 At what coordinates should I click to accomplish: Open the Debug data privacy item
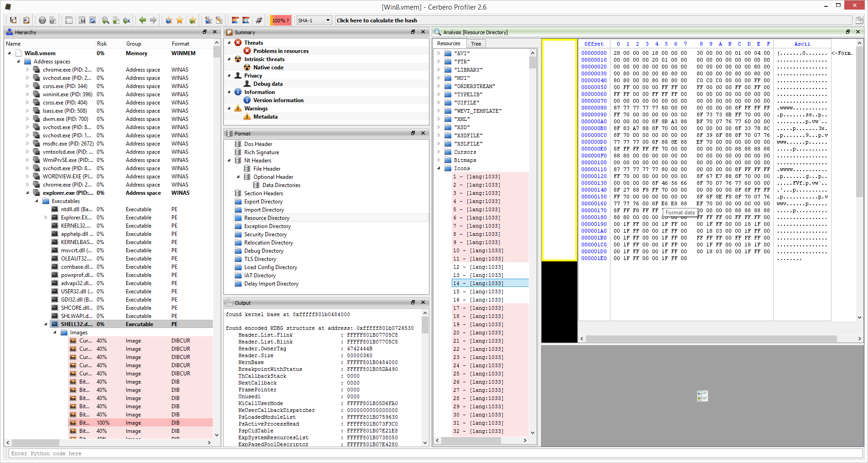click(x=268, y=83)
